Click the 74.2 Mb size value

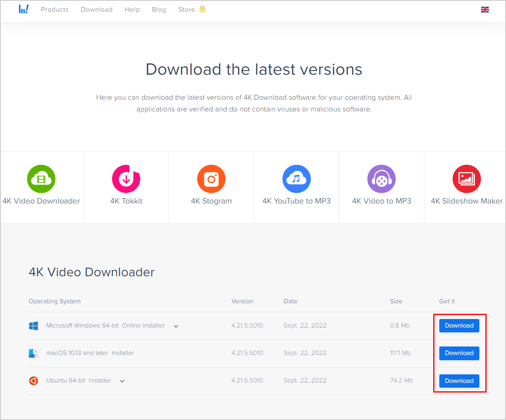click(401, 380)
